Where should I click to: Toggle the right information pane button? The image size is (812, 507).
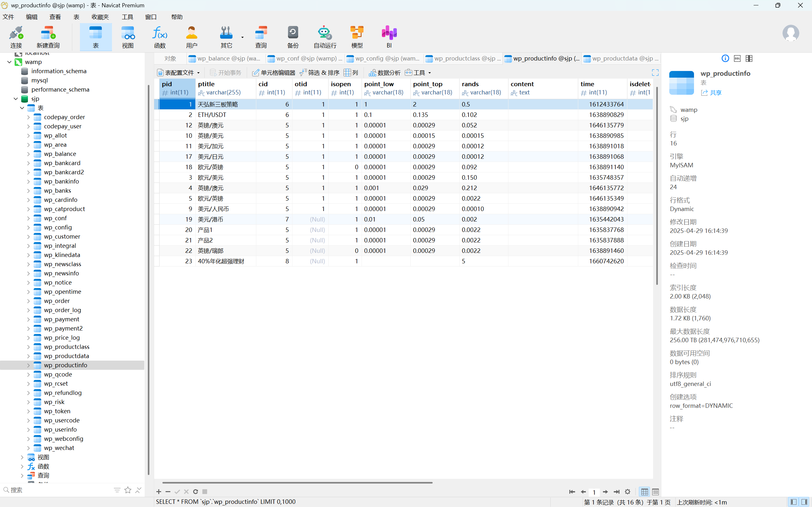[x=804, y=502]
